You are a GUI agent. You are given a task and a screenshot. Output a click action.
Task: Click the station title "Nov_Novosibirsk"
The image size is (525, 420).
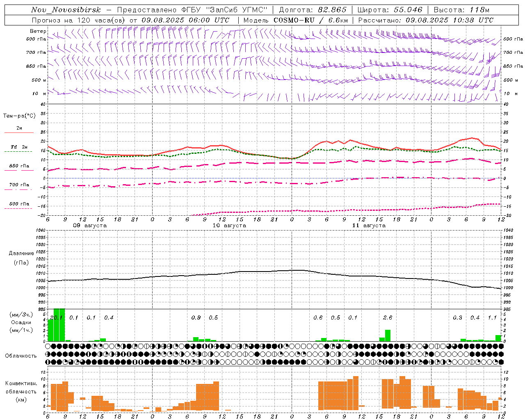point(66,10)
